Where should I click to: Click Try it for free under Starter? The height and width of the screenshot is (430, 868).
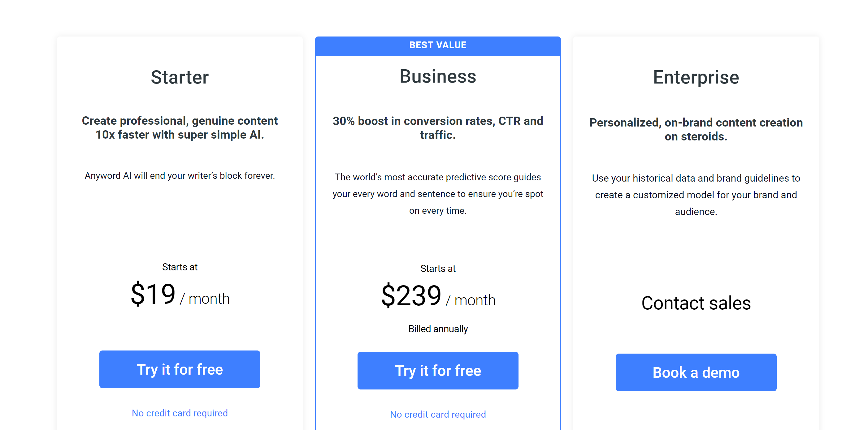[180, 369]
